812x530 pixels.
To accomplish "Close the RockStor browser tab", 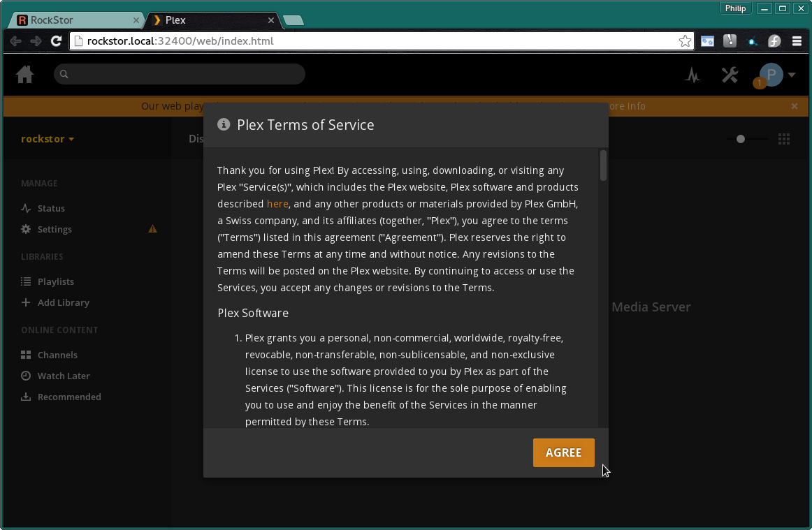I will [136, 20].
